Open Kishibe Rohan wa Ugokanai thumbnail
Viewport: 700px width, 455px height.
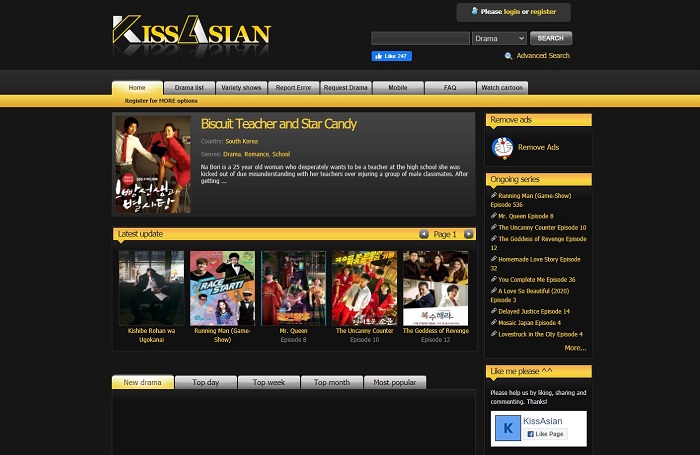tap(151, 288)
